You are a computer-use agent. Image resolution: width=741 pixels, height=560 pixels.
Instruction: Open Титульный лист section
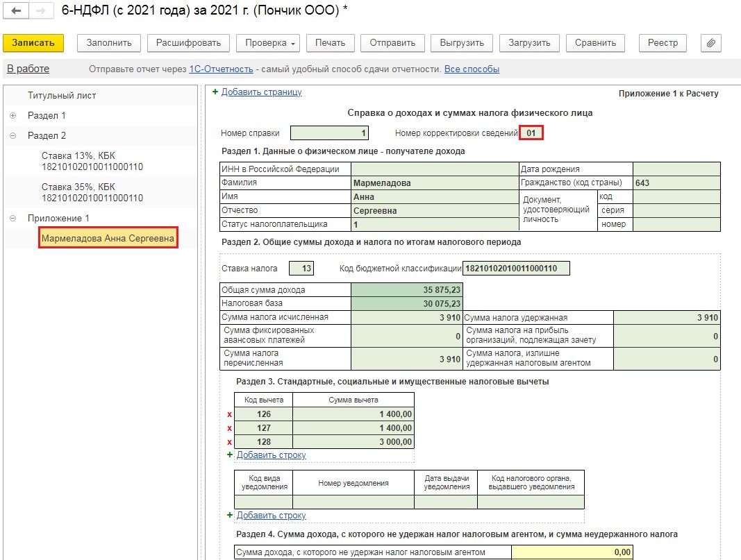point(62,95)
